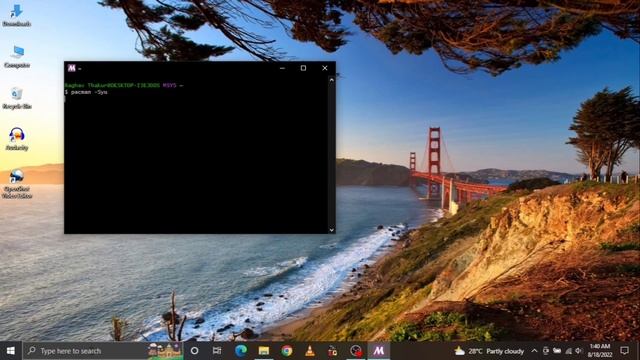Open VLC media player from taskbar
Screen dimensions: 640x360
tap(310, 351)
